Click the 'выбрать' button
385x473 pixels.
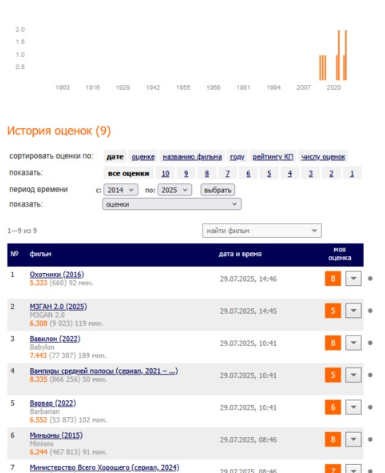pyautogui.click(x=218, y=190)
